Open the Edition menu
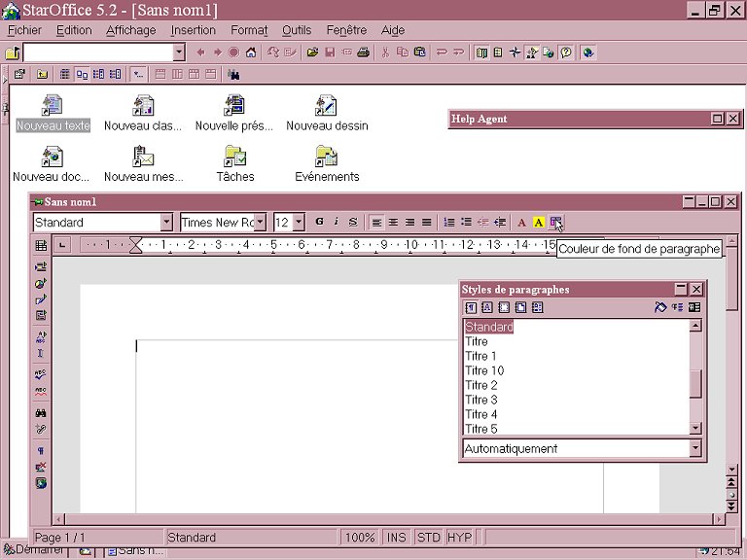 pyautogui.click(x=74, y=30)
